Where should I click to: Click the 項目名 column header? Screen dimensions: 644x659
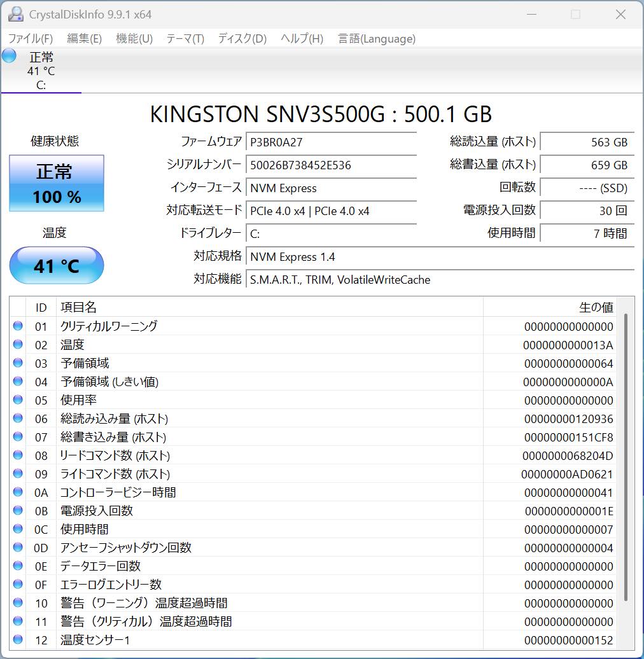[269, 307]
